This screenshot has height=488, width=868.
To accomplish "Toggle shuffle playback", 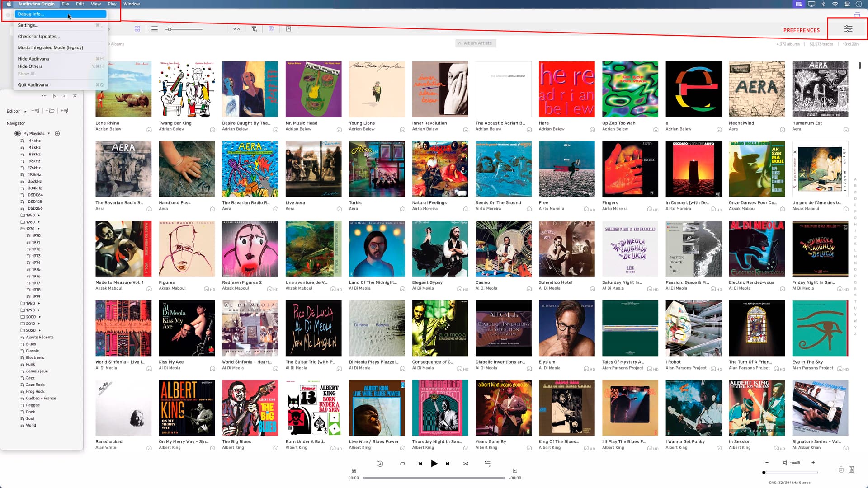I will pos(466,464).
